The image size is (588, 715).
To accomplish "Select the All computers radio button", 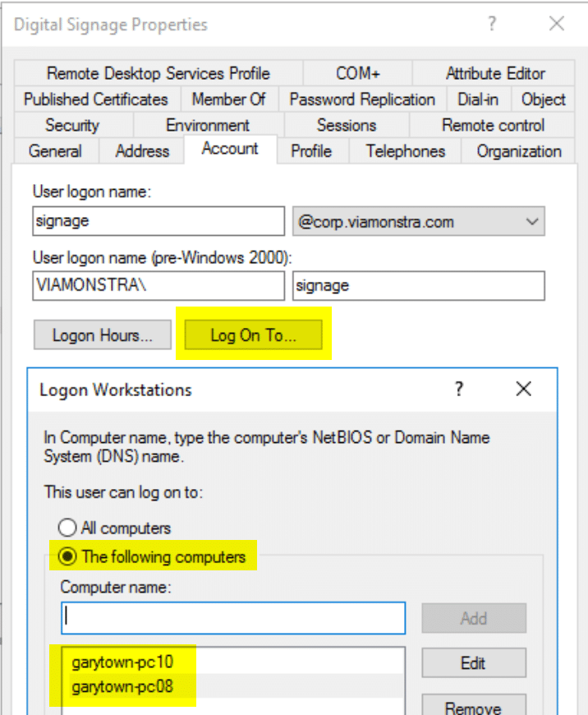I will point(67,528).
